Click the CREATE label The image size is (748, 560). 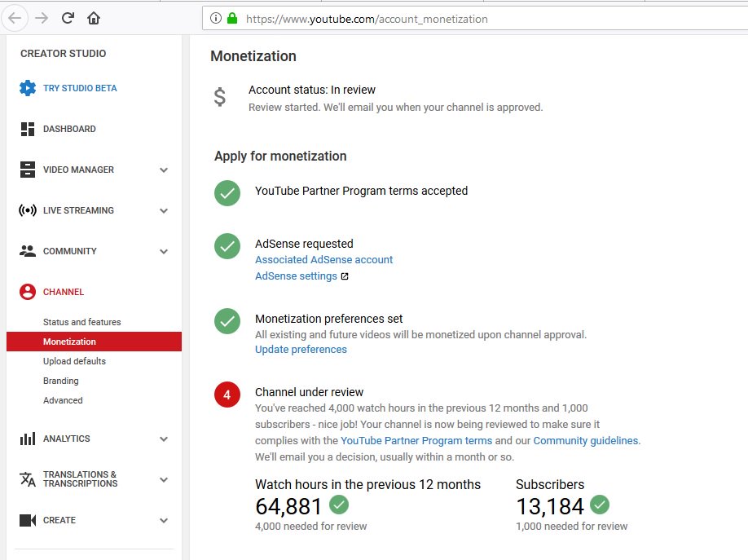(59, 520)
